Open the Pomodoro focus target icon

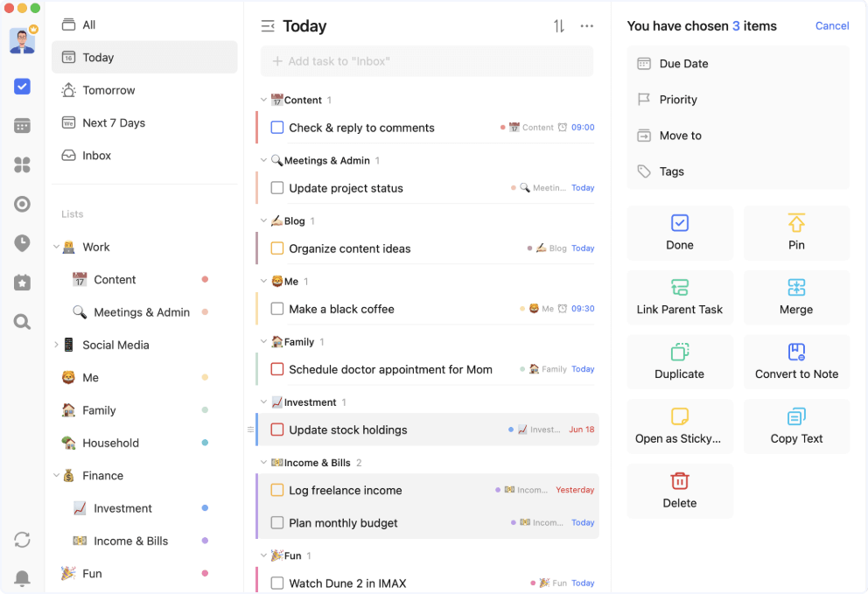[x=23, y=204]
